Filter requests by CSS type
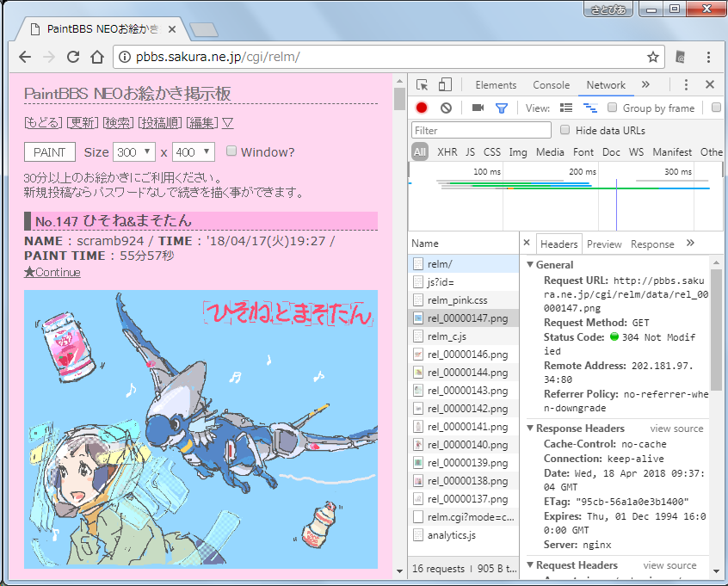Screen dimensions: 728x586 click(x=491, y=152)
